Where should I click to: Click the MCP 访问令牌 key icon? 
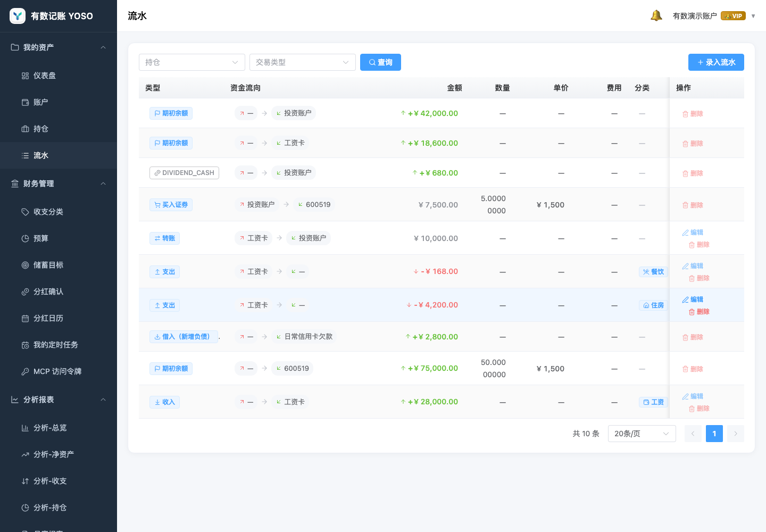click(x=25, y=371)
